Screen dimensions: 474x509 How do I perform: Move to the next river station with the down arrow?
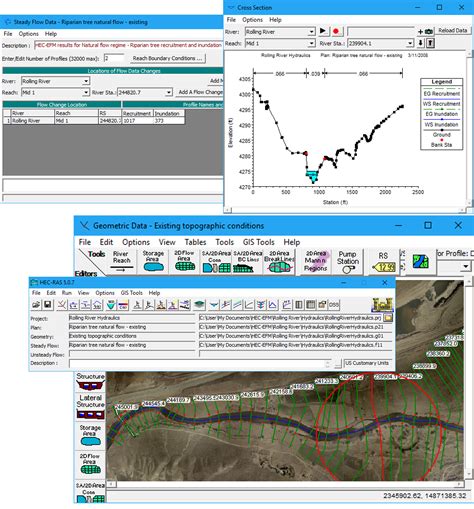pos(421,43)
